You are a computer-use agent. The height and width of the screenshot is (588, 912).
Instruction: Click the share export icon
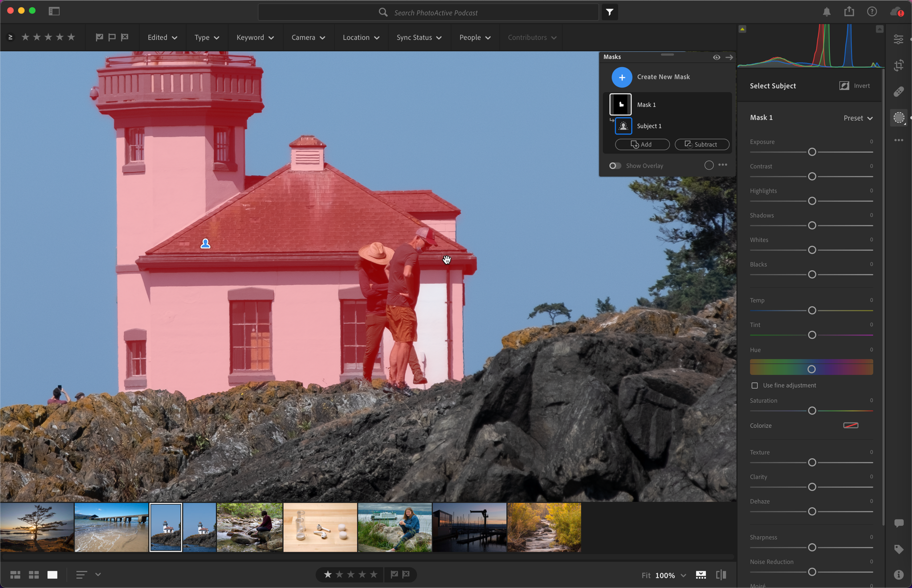point(849,12)
